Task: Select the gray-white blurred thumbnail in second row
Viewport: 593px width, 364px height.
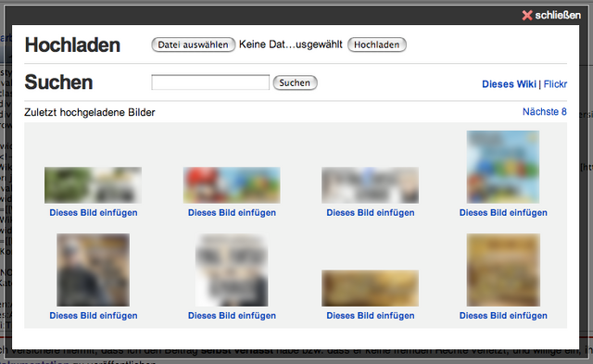Action: point(232,270)
